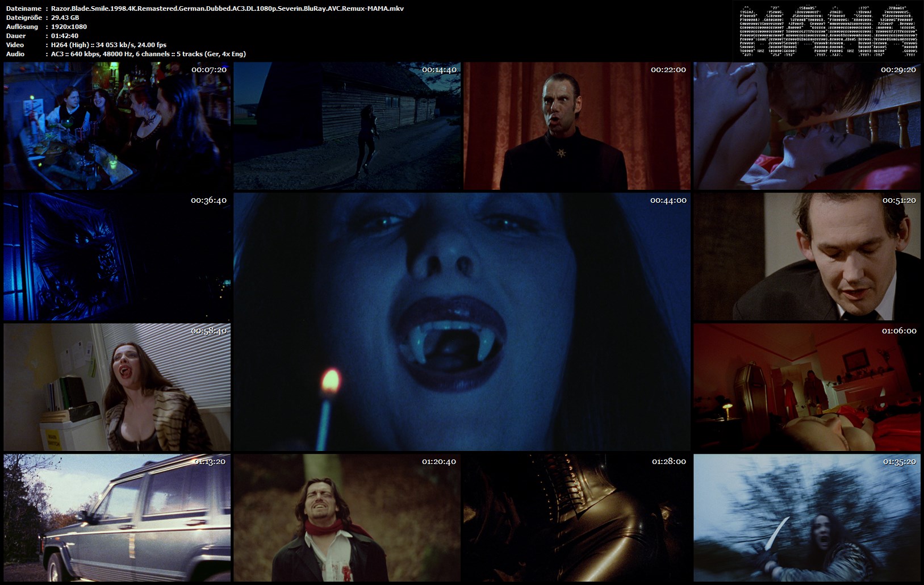Screen dimensions: 924x585
Task: Select the blurred knife-attack thumbnail
Action: tap(807, 518)
